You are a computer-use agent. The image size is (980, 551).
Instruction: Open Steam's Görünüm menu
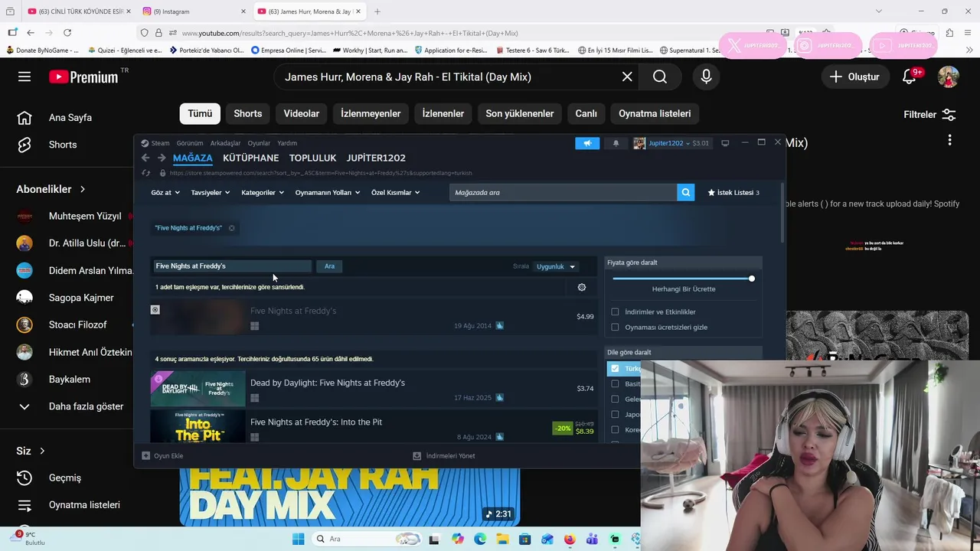tap(190, 143)
